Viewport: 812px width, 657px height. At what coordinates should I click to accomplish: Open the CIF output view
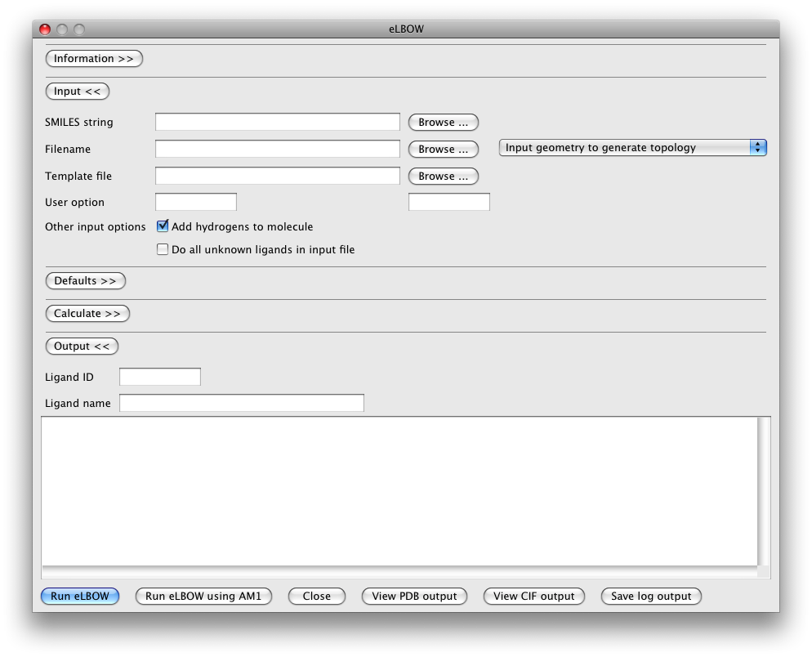pyautogui.click(x=534, y=597)
